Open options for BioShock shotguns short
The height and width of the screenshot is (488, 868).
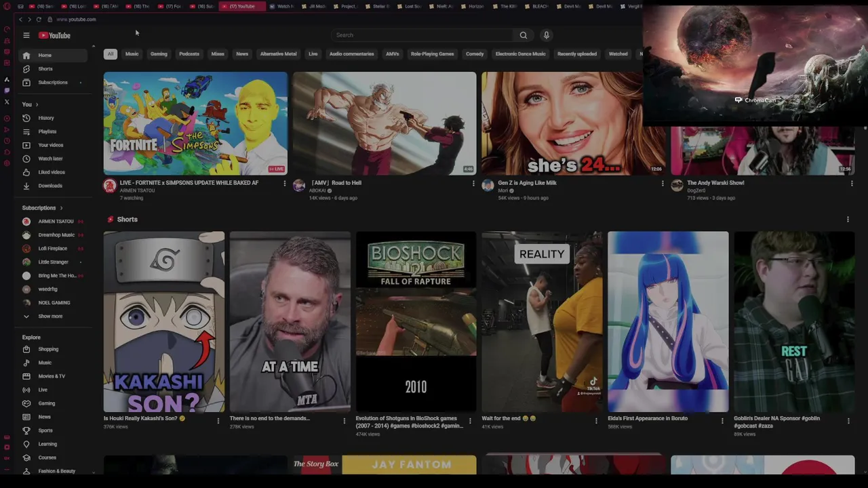tap(470, 421)
